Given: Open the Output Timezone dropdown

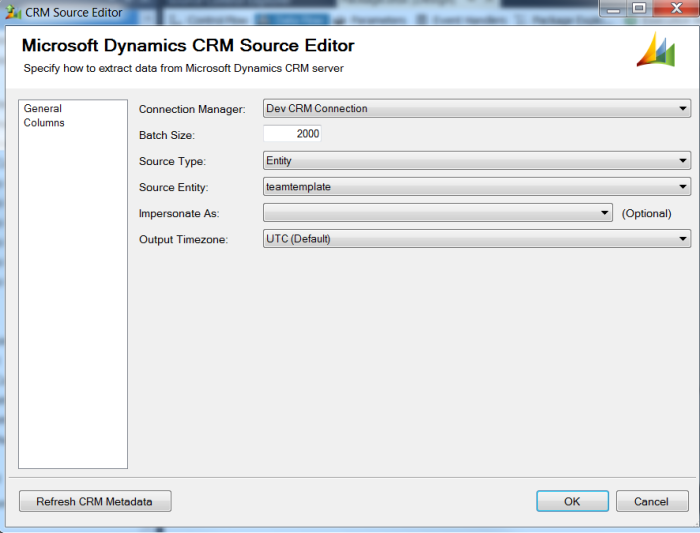Looking at the screenshot, I should (683, 239).
